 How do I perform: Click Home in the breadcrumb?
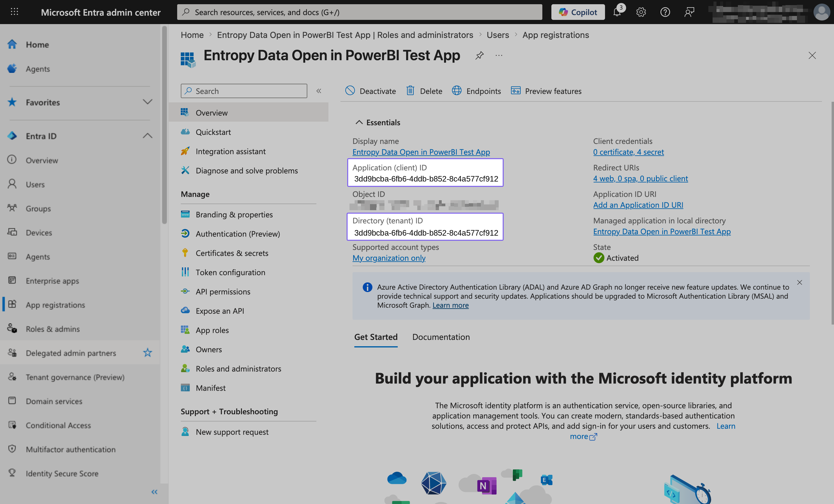pos(192,35)
